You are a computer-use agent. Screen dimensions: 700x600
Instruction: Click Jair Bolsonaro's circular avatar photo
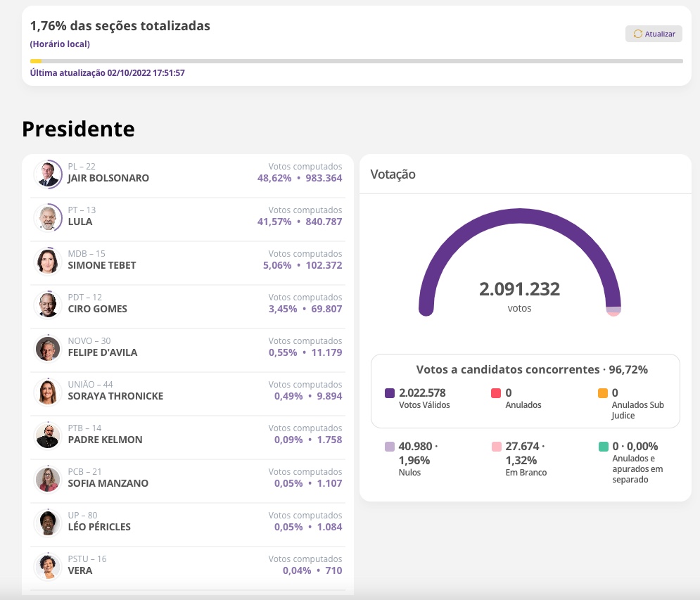click(x=47, y=174)
